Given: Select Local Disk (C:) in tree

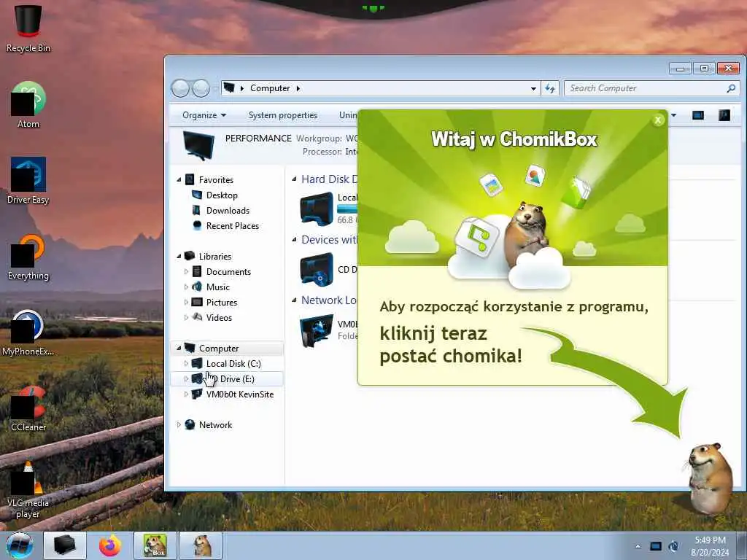Looking at the screenshot, I should pos(233,363).
